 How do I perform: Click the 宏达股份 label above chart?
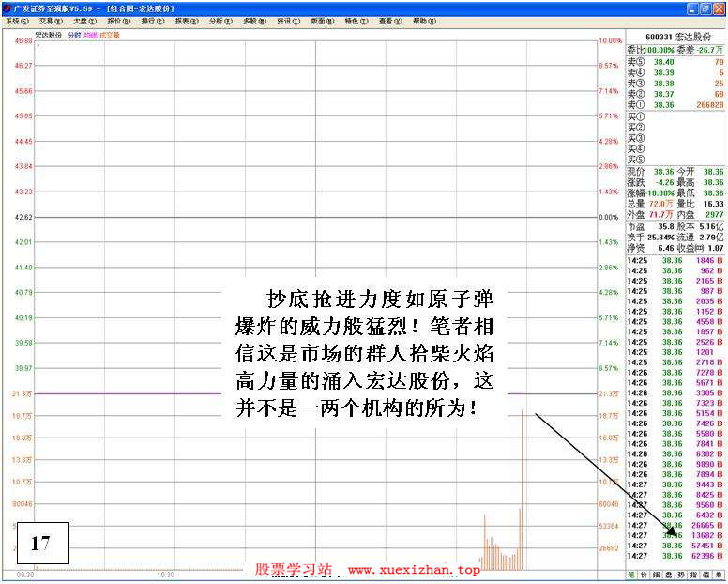tap(48, 35)
